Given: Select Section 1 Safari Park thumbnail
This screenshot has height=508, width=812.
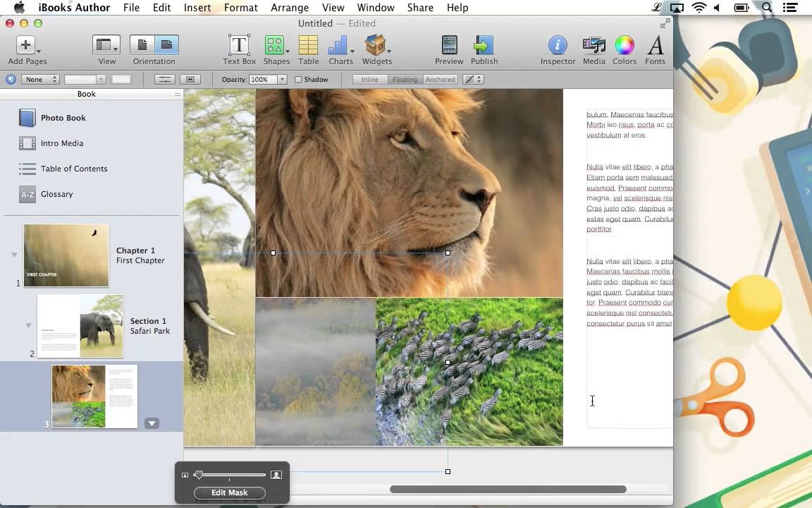Looking at the screenshot, I should tap(80, 326).
